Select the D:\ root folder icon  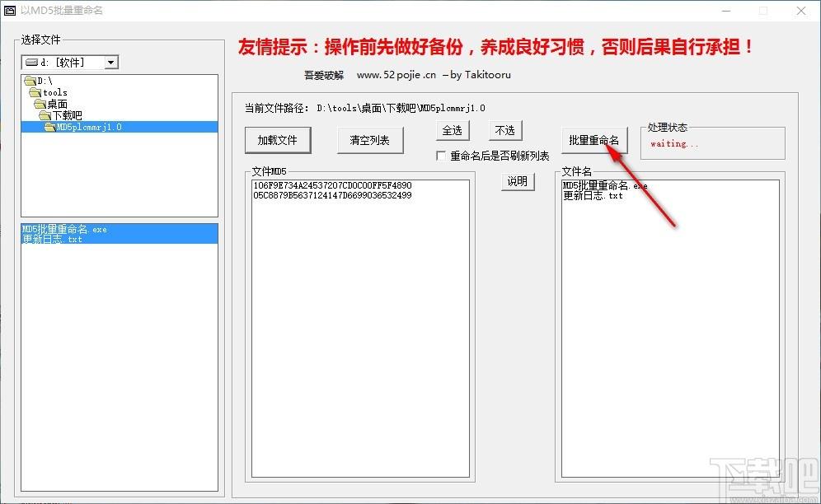click(30, 81)
